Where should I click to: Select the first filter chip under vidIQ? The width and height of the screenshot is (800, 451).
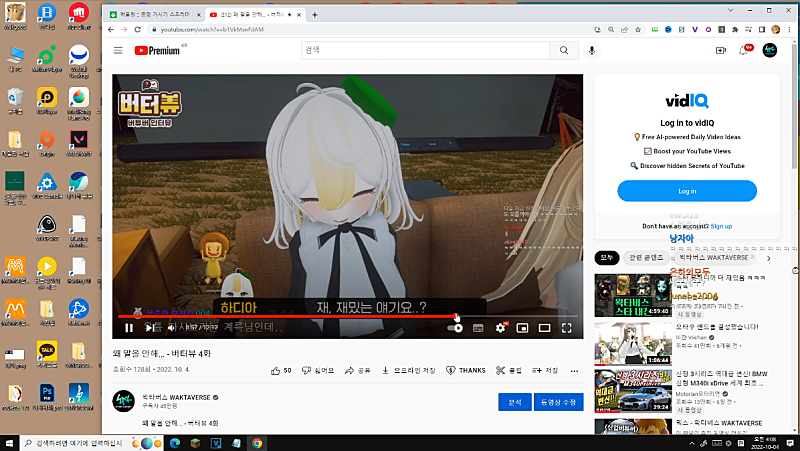[x=607, y=258]
